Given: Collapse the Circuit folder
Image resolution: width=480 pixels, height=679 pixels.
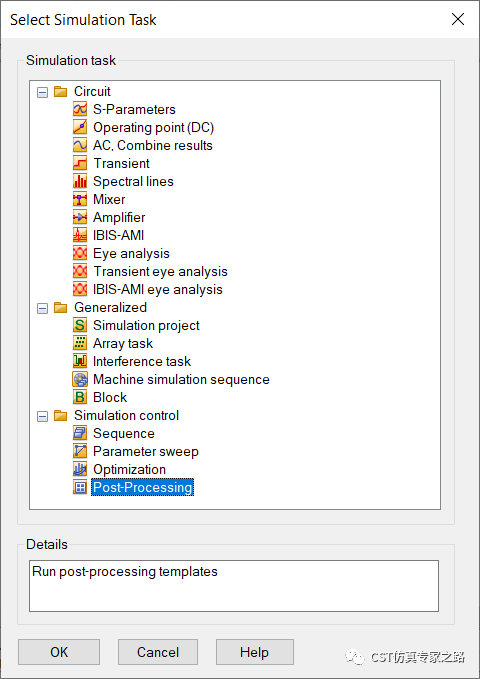Looking at the screenshot, I should coord(42,92).
